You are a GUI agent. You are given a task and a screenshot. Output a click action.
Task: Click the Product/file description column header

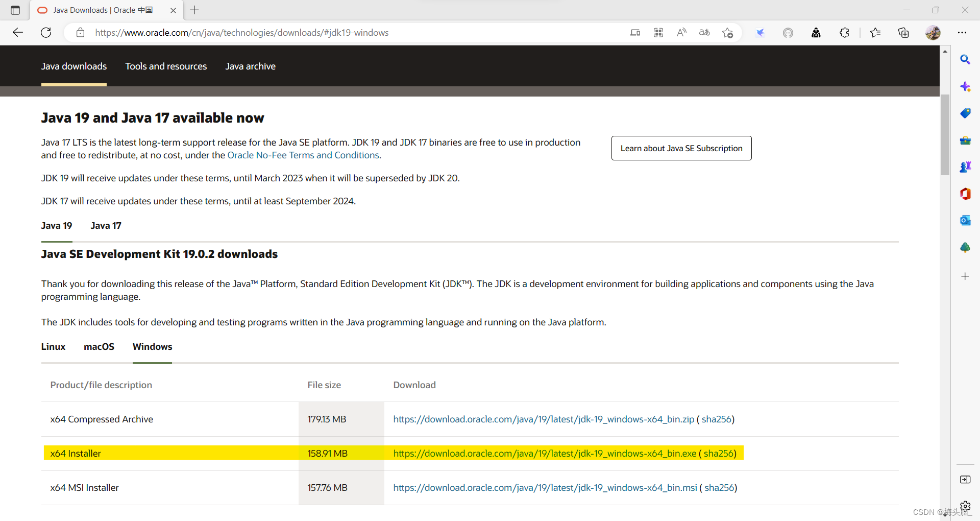(101, 385)
